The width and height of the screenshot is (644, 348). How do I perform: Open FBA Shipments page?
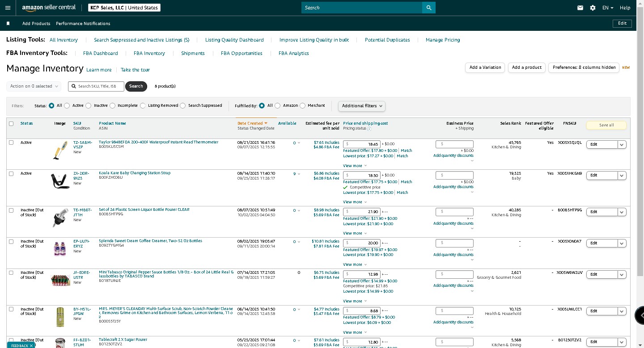(x=193, y=53)
